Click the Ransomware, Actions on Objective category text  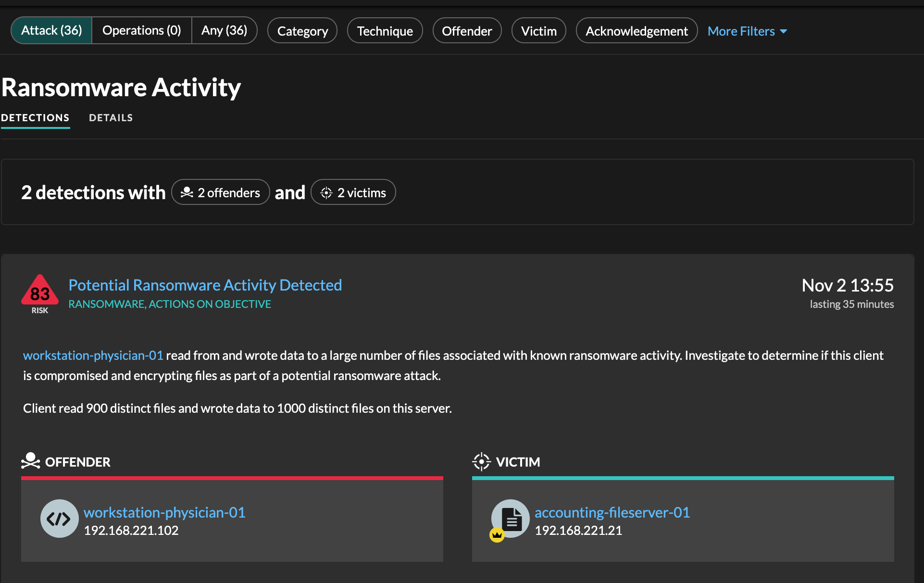pyautogui.click(x=170, y=304)
